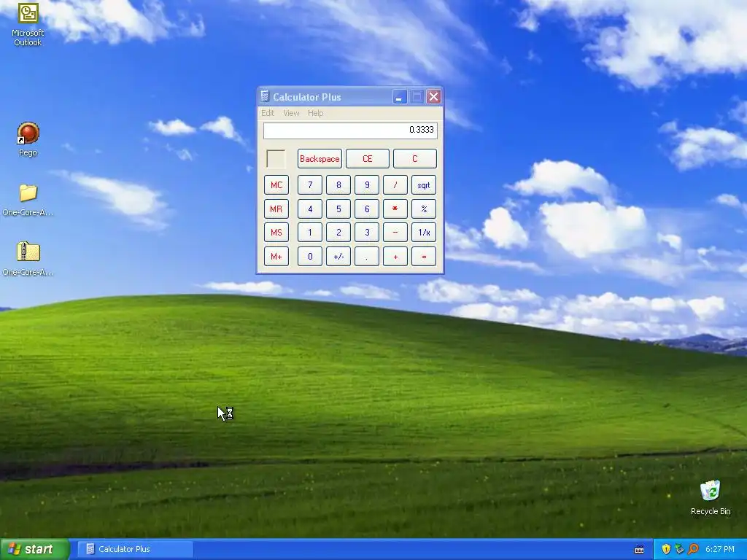Click the empty memory indicator box

point(276,158)
